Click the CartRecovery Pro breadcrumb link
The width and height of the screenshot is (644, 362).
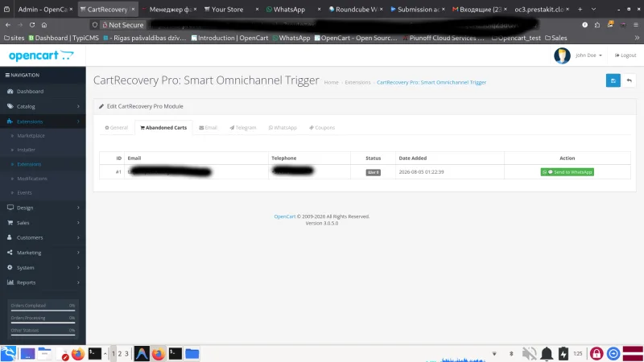pos(431,83)
